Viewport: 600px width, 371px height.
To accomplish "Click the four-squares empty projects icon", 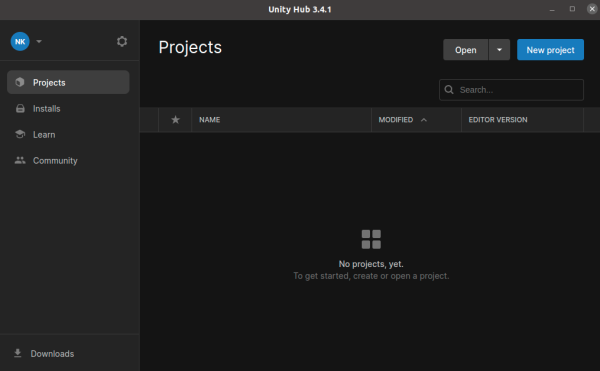I will coord(371,239).
